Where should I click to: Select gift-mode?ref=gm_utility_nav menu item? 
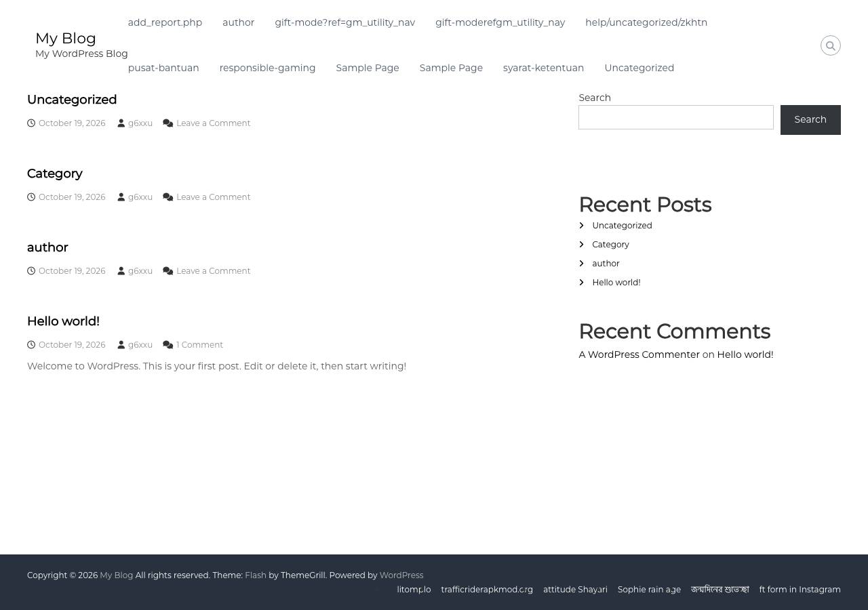[345, 22]
